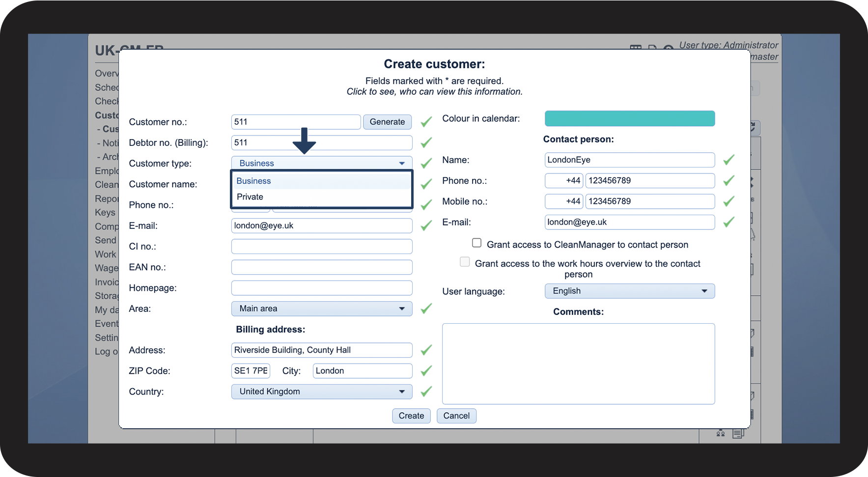
Task: Click the green checkmark next to Country
Action: click(426, 392)
